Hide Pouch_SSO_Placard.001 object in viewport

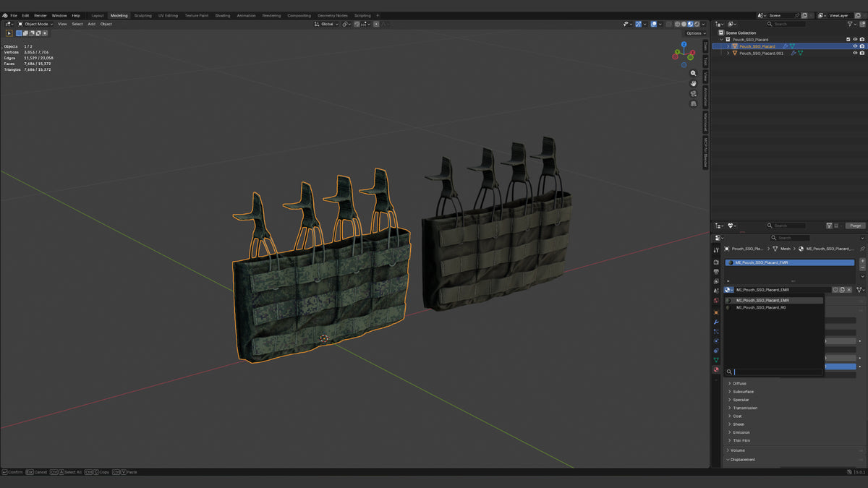coord(855,53)
